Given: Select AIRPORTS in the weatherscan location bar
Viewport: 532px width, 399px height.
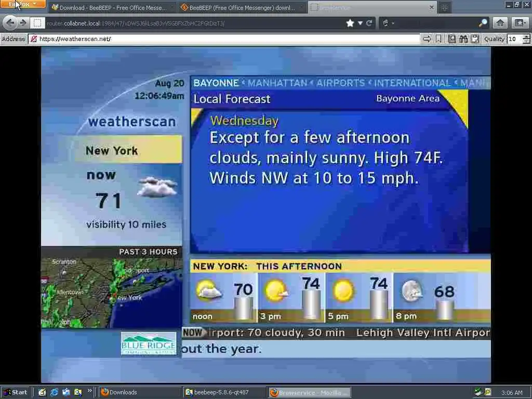Looking at the screenshot, I should click(341, 83).
